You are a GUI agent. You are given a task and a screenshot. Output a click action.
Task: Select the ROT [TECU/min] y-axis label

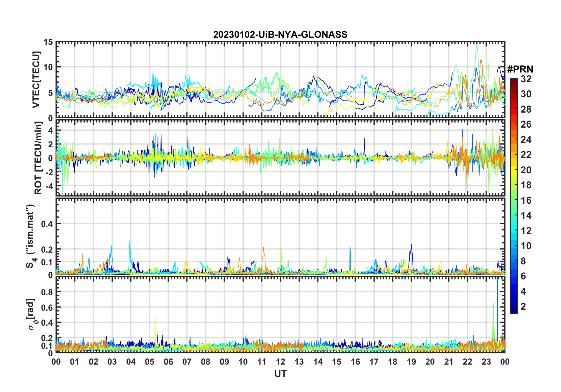(38, 158)
